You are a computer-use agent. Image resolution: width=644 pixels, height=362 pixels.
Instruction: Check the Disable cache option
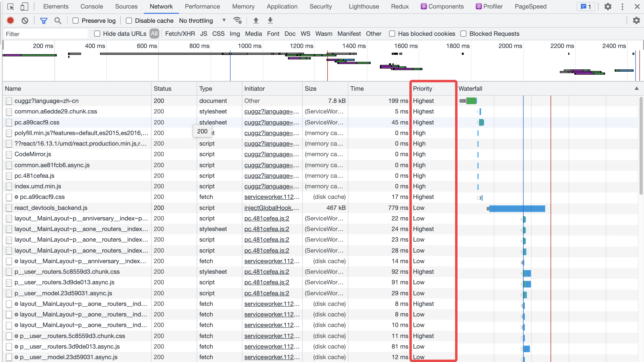(129, 21)
